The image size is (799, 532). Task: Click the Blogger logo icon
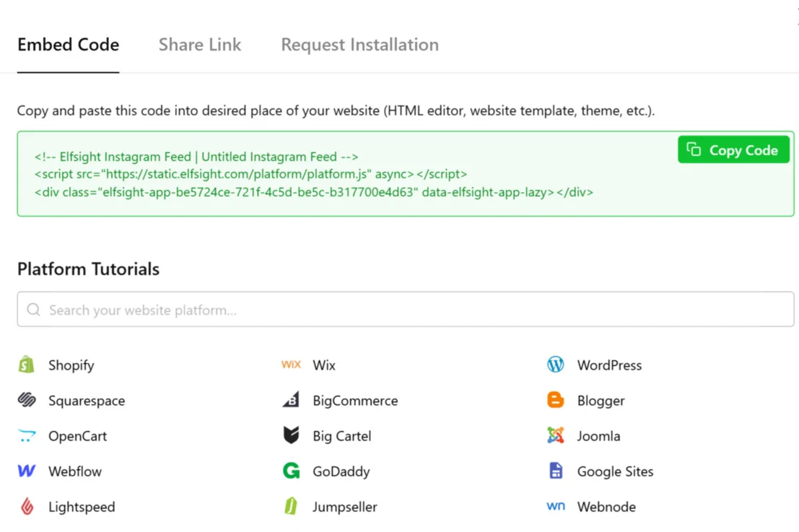(556, 400)
